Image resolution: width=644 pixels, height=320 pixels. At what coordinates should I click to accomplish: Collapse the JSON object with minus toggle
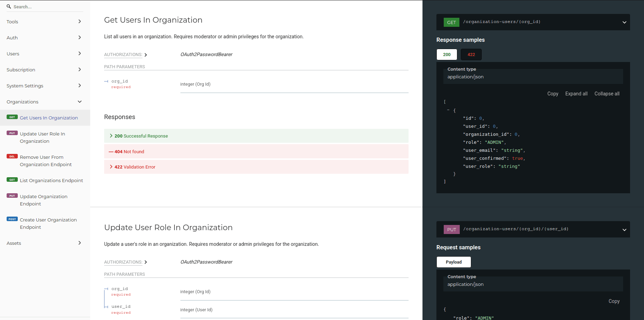[448, 110]
